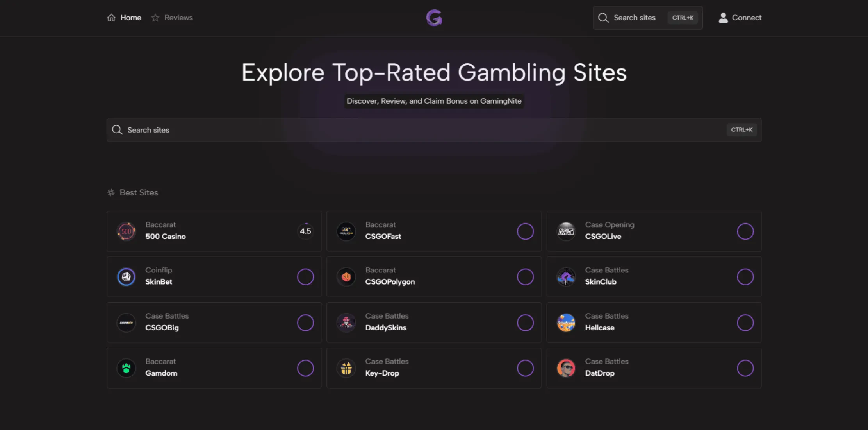This screenshot has height=430, width=868.
Task: Click the 500 Casino logo icon
Action: (126, 231)
